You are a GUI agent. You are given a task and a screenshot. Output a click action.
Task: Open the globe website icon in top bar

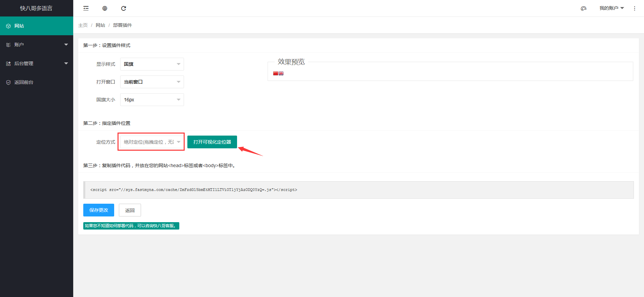pos(105,8)
